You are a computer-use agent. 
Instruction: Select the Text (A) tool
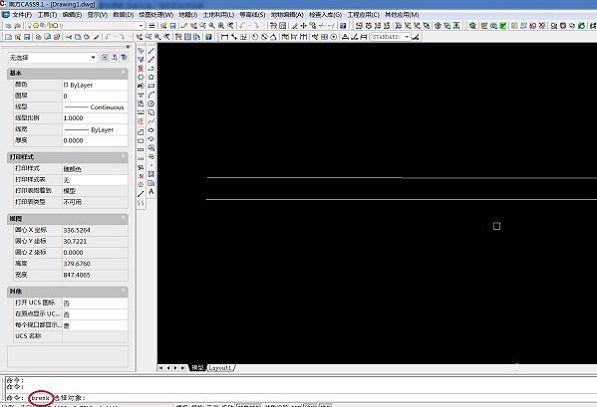point(151,192)
